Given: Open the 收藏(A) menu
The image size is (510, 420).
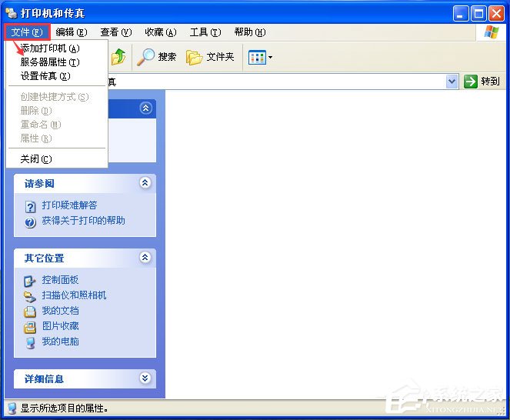Looking at the screenshot, I should tap(160, 32).
